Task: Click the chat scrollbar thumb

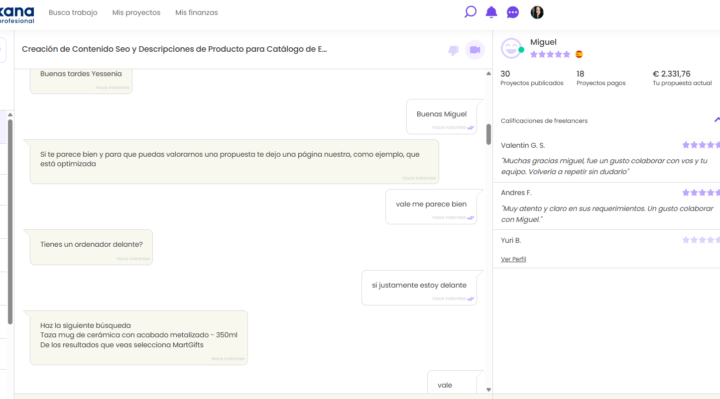Action: click(x=488, y=134)
